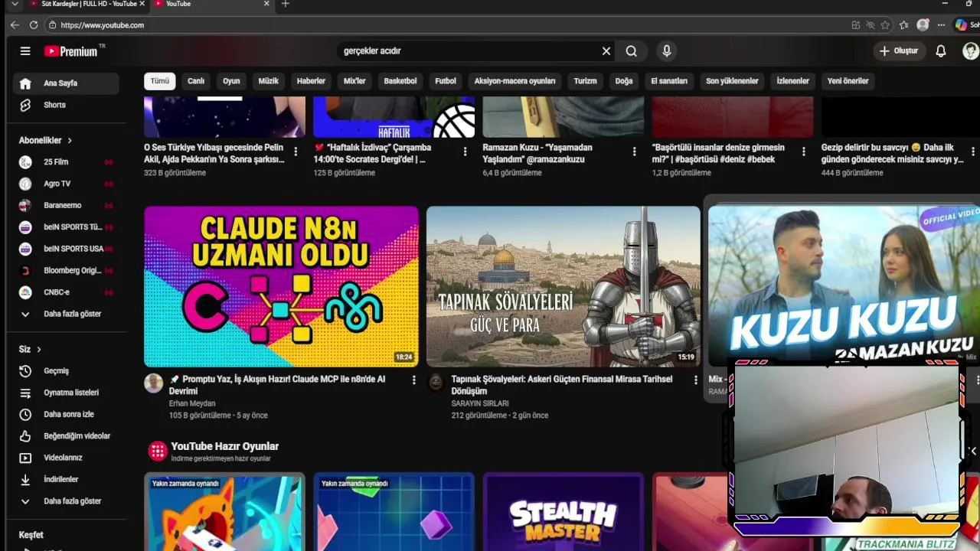
Task: Select the Oyun filter chip
Action: point(231,81)
